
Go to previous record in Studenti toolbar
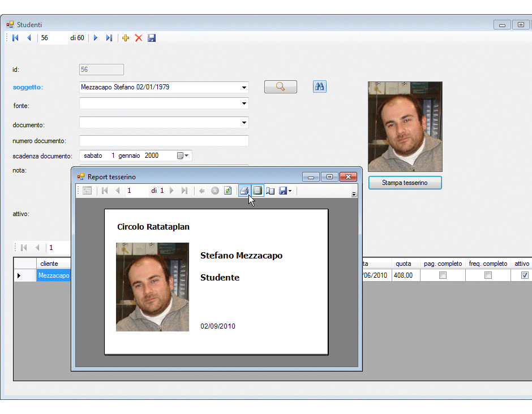coord(29,38)
